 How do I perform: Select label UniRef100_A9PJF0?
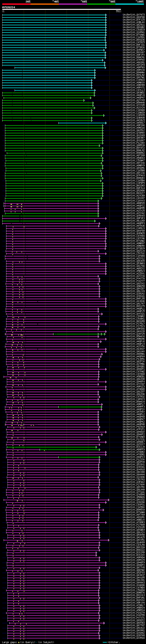point(134,55)
